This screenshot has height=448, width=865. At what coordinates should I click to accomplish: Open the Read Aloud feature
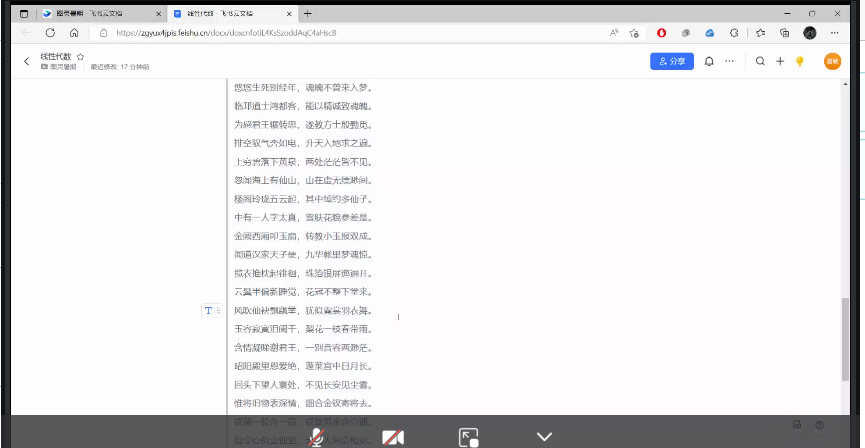click(614, 33)
